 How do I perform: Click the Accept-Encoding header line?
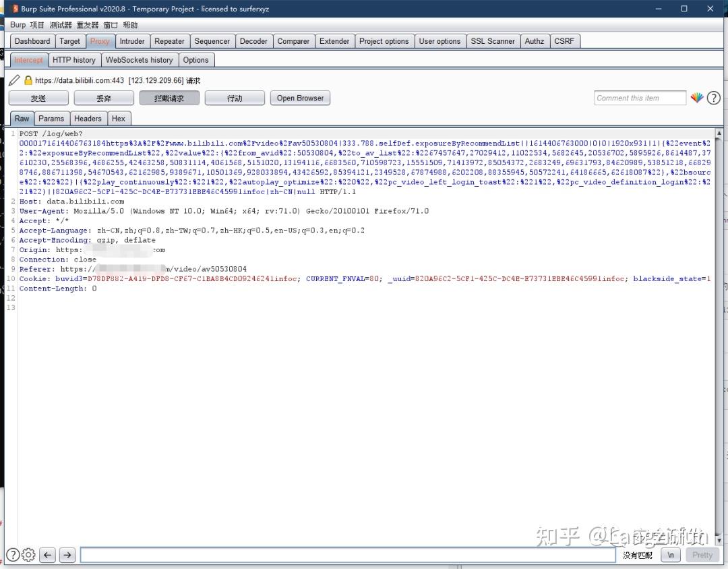(87, 240)
